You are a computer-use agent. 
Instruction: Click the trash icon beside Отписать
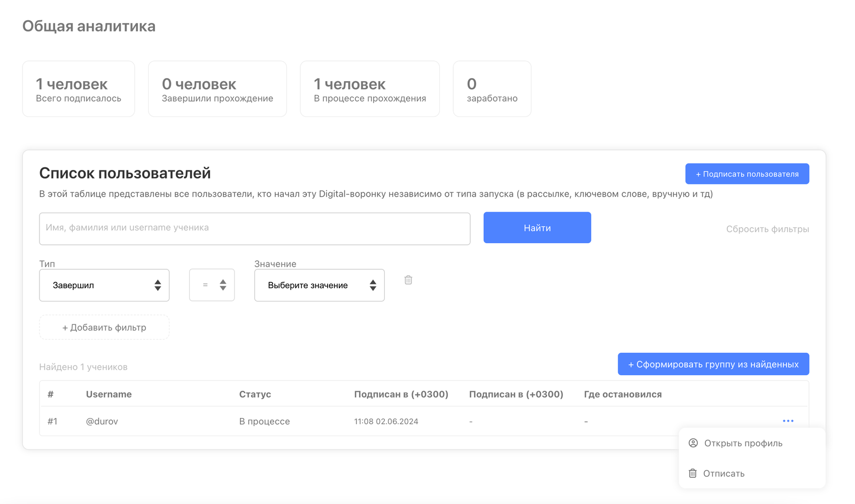[693, 474]
